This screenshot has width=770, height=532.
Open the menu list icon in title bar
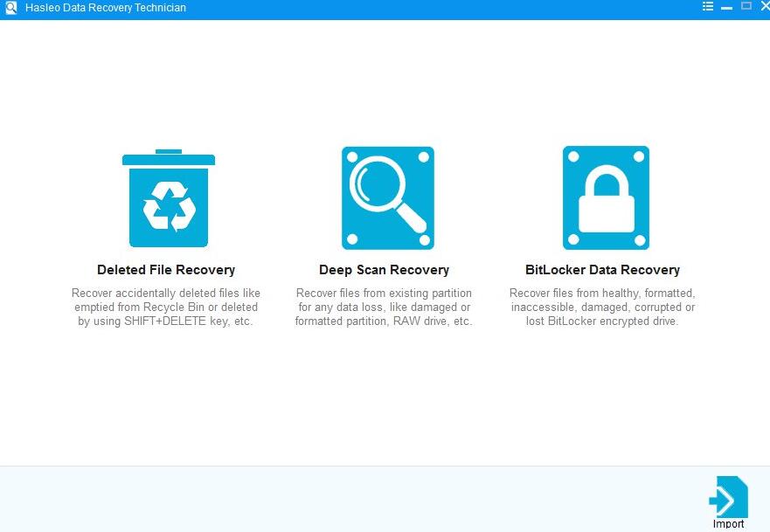tap(708, 6)
